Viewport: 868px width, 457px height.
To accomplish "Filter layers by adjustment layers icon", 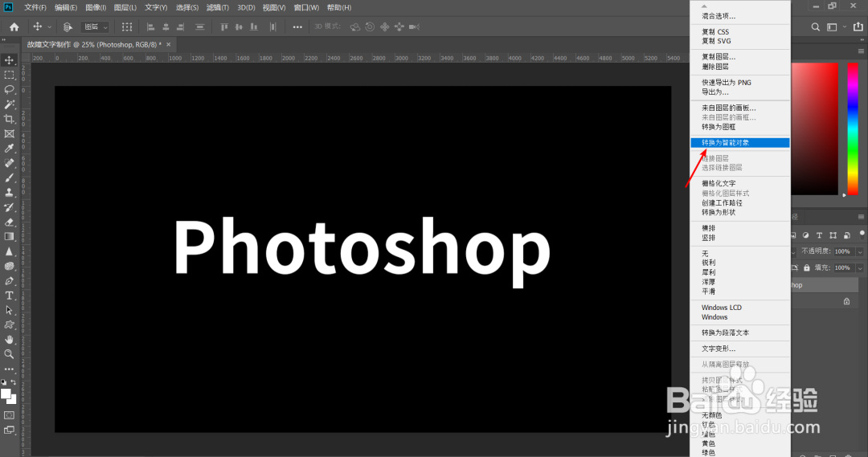I will pos(805,235).
